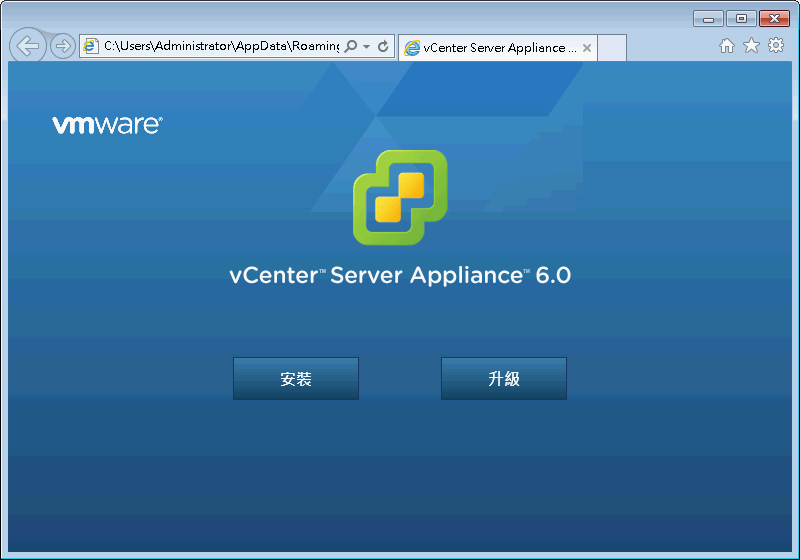Open the address bar dropdown arrow

(366, 46)
